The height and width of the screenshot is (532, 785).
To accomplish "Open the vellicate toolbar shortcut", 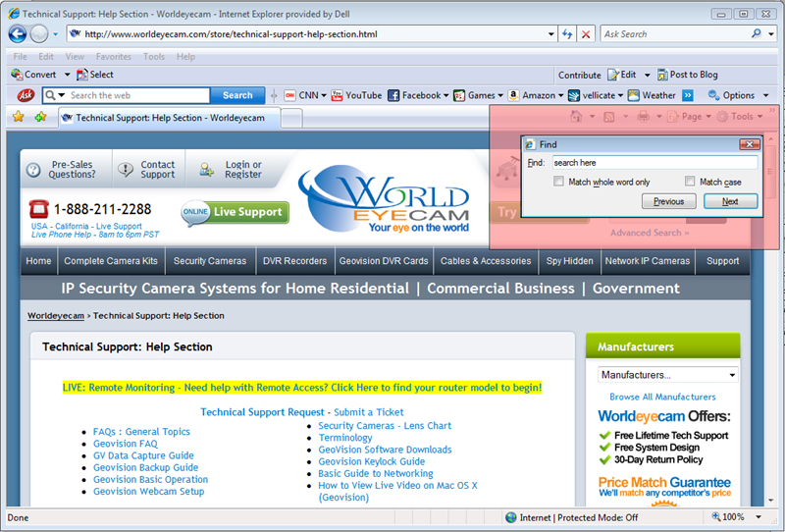I will 596,95.
